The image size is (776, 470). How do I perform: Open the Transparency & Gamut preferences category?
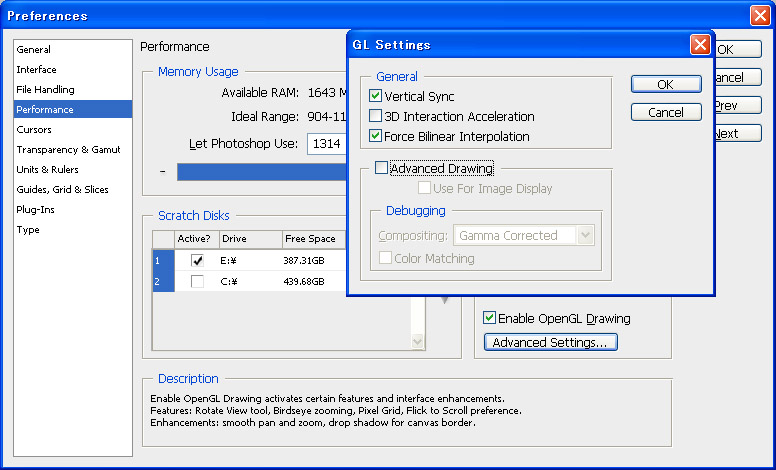coord(73,149)
